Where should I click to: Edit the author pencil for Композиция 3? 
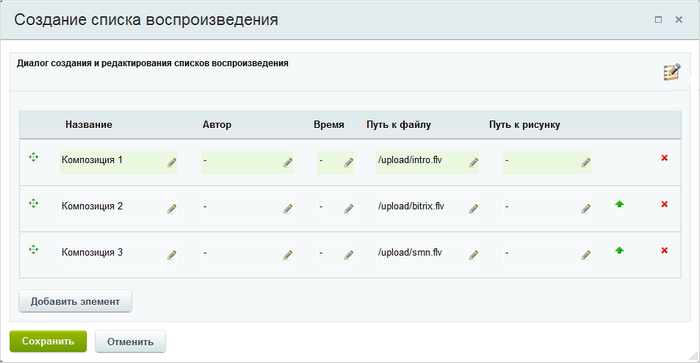(288, 255)
